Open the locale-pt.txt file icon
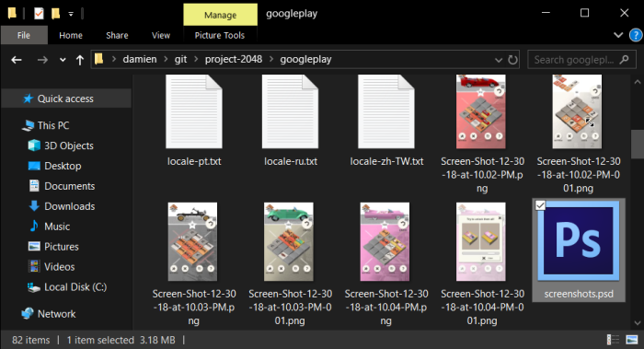 click(194, 111)
